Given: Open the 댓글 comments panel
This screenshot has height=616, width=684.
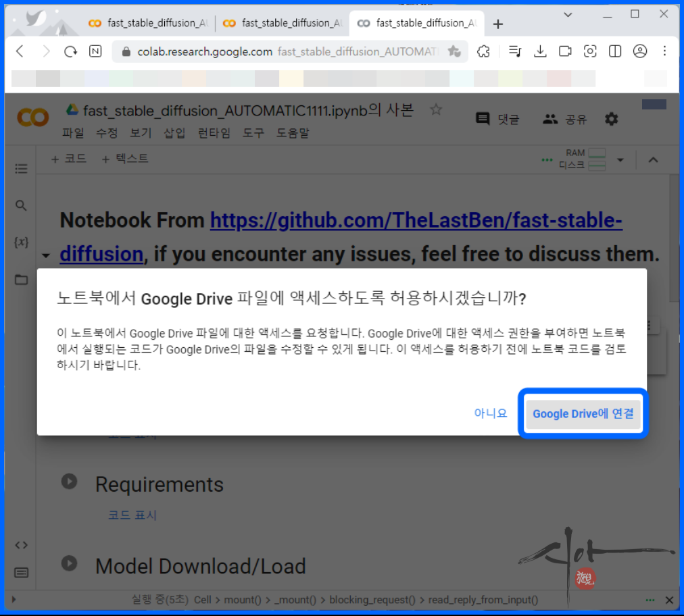Looking at the screenshot, I should [x=497, y=119].
